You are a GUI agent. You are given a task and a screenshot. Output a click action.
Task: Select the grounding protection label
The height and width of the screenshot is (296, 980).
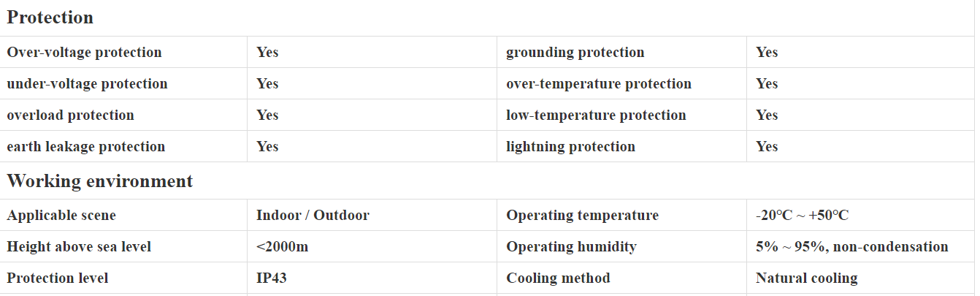(575, 53)
